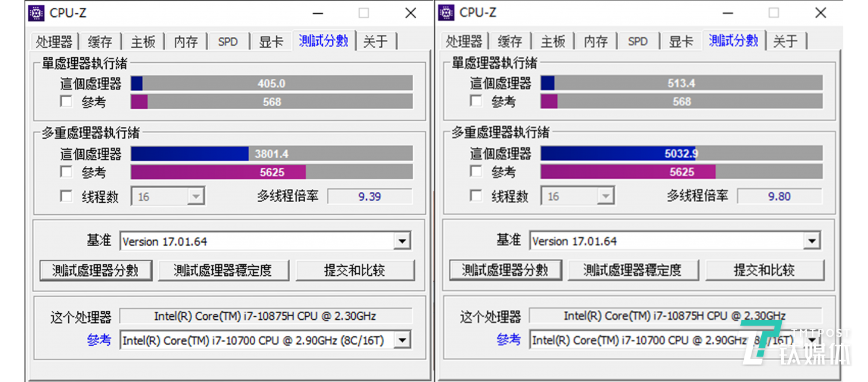Open the reference CPU i7-10700 dropdown (right window)

tap(811, 340)
